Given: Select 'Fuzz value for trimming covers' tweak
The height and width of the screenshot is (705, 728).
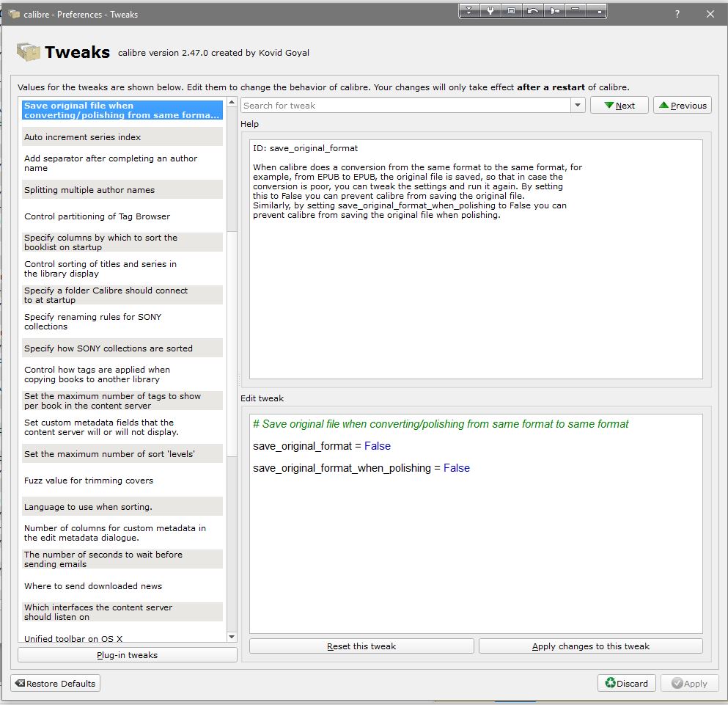Looking at the screenshot, I should click(x=122, y=480).
